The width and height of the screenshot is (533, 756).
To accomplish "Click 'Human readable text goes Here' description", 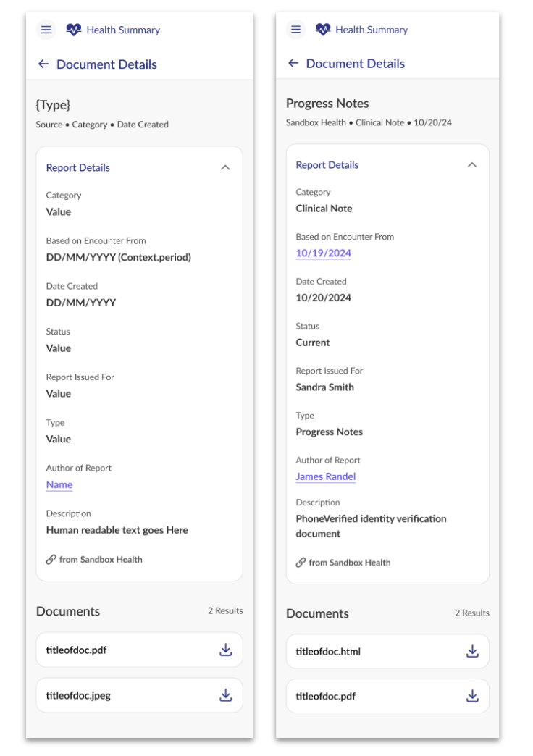I will tap(117, 530).
